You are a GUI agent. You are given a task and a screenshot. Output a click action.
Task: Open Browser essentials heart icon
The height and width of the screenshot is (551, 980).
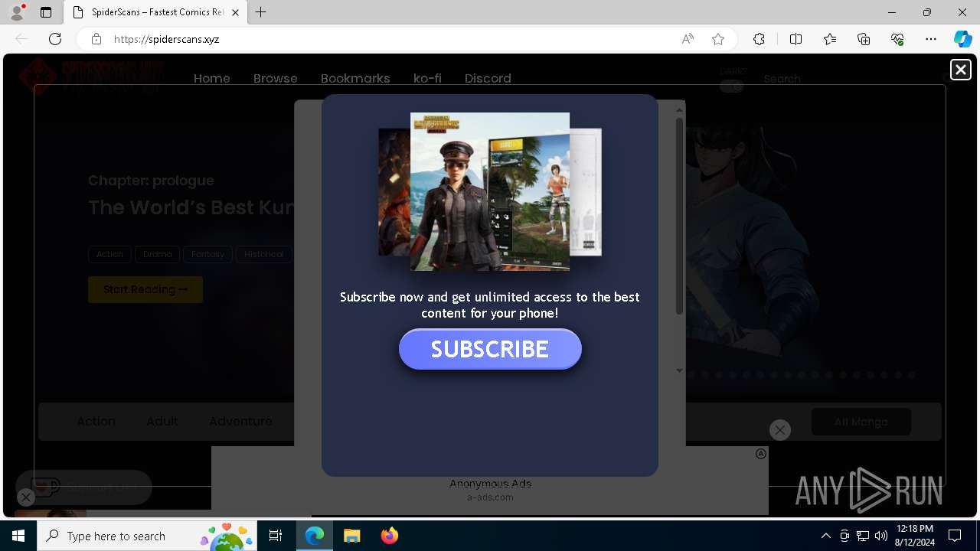point(897,39)
